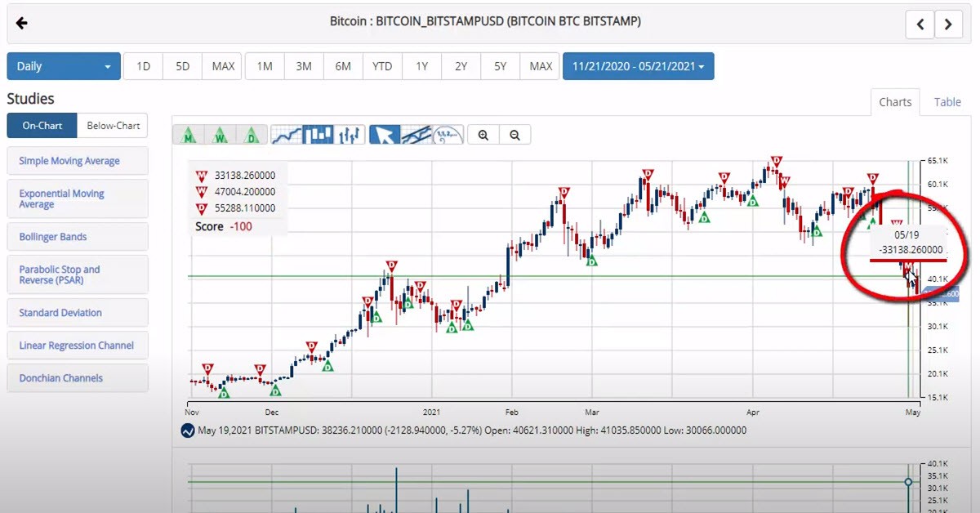Toggle the daily triangle signal icon
Viewport: 980px width, 513px height.
coord(252,135)
